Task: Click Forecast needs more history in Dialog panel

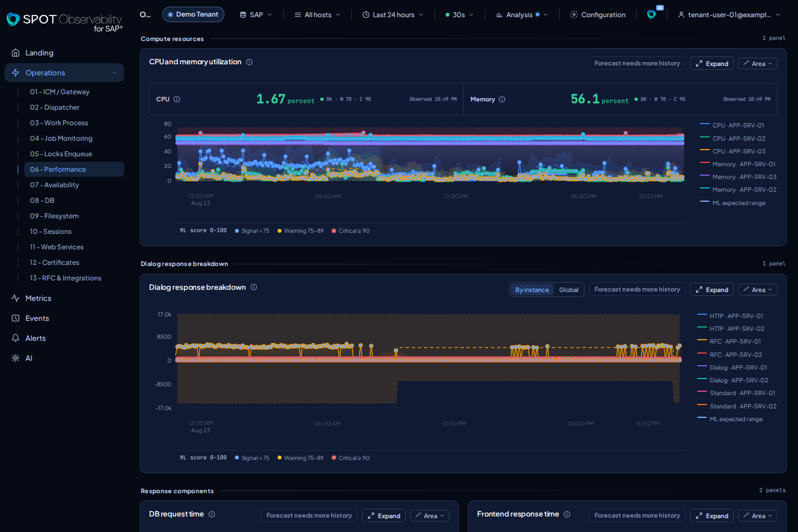Action: coord(637,289)
